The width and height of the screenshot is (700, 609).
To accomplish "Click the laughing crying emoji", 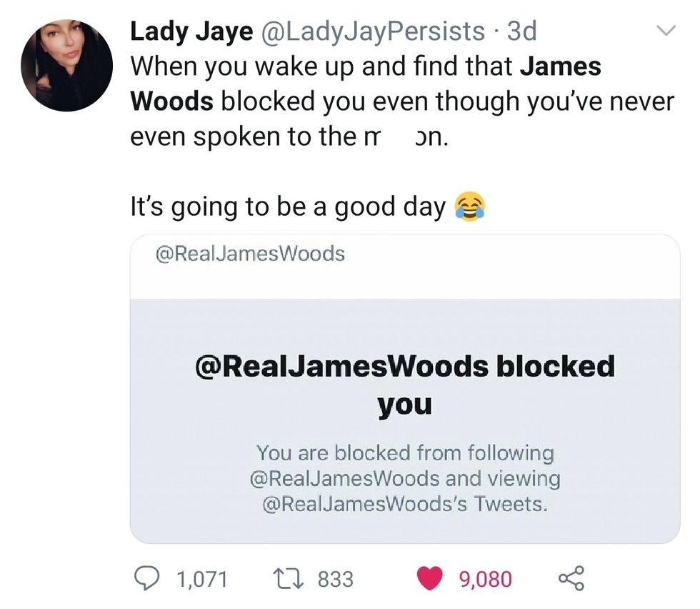I will 470,207.
